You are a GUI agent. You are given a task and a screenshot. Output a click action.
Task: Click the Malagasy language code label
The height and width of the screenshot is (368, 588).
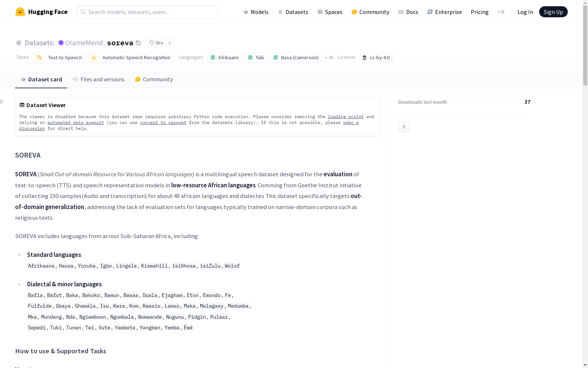pos(212,306)
